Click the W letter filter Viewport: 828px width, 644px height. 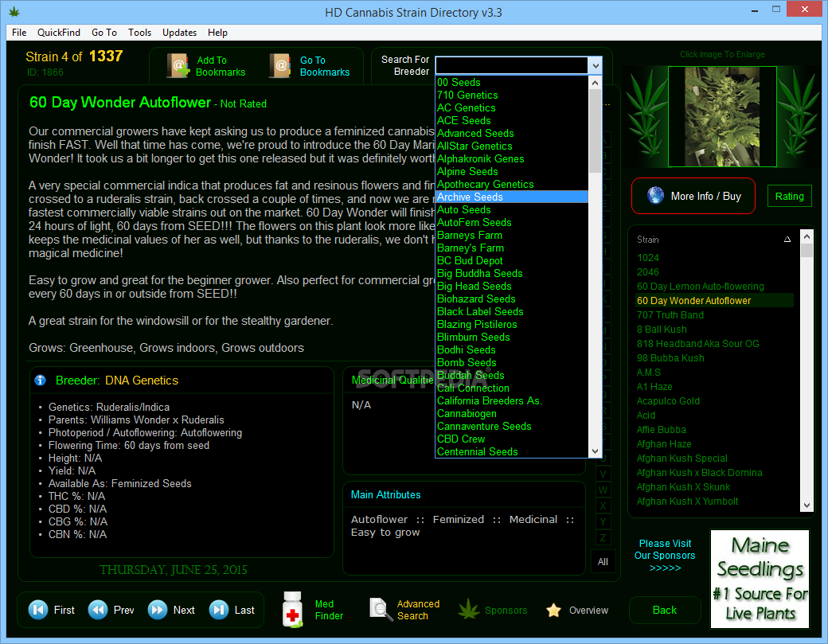click(603, 490)
